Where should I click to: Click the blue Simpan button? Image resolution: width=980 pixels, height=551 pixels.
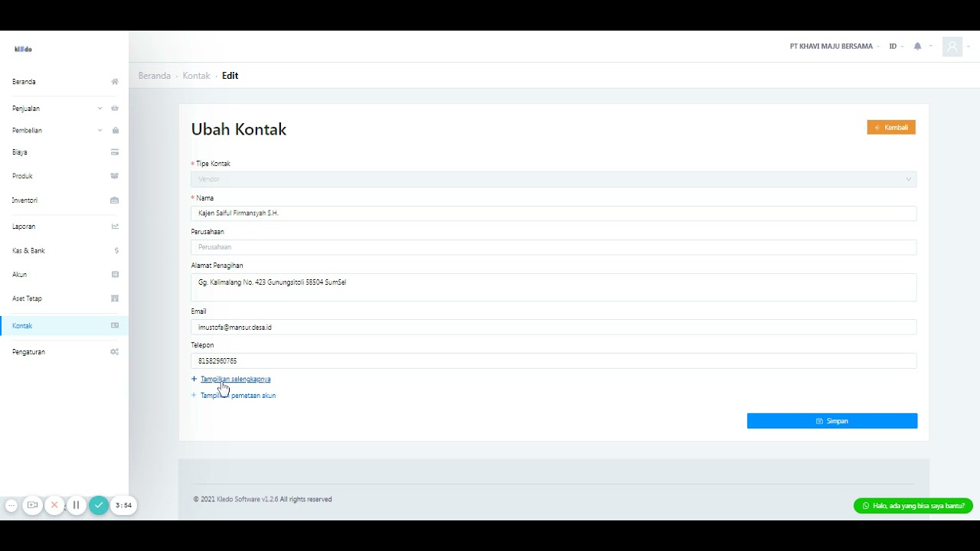tap(831, 421)
